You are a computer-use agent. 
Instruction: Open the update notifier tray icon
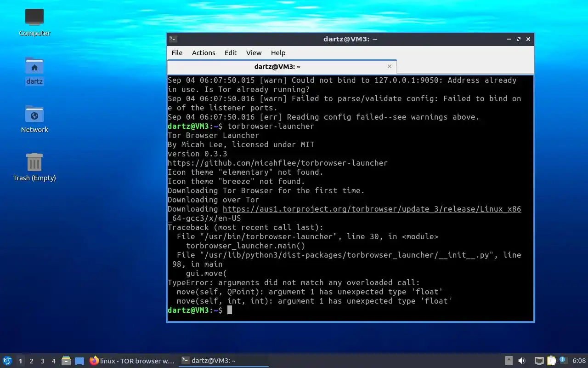pos(563,361)
